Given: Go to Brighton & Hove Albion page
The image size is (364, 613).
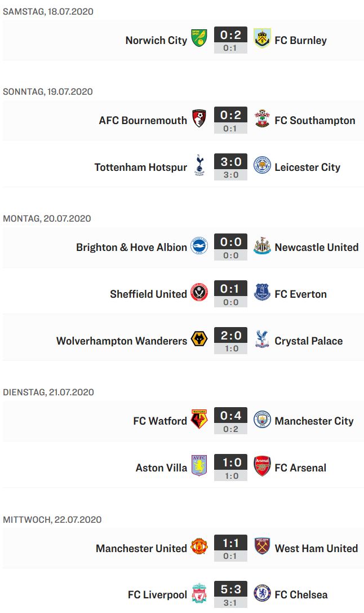Looking at the screenshot, I should 131,247.
